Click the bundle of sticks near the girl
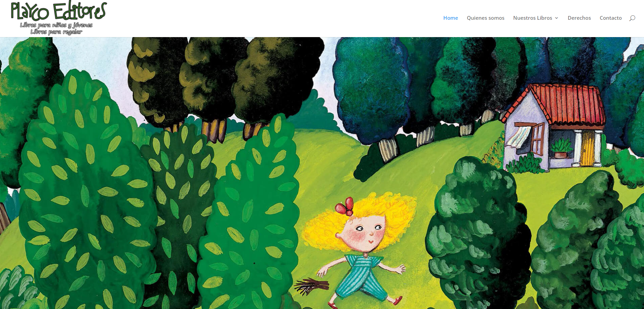This screenshot has height=309, width=644. [x=311, y=286]
